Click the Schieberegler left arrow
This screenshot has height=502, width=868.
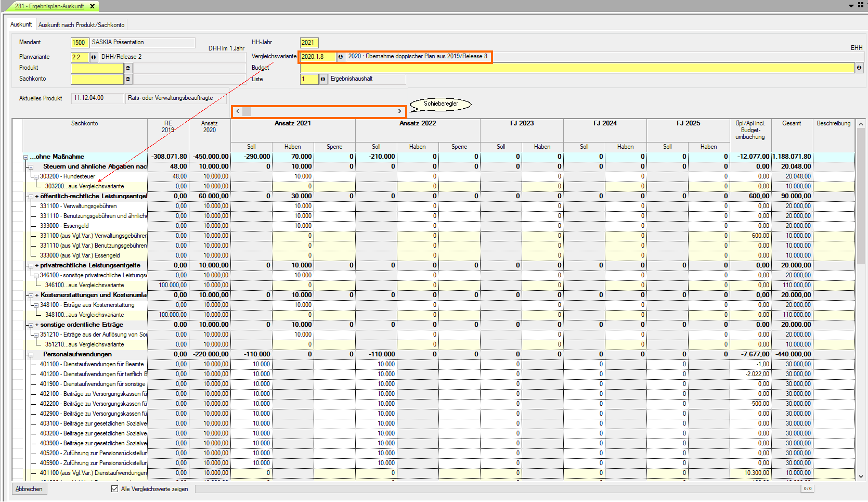[x=238, y=111]
